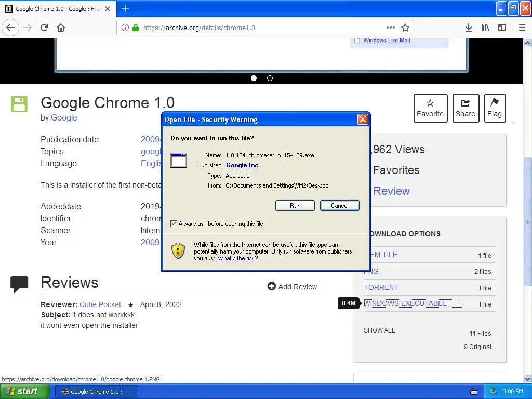Open the Library bookshelf icon
Screen dimensions: 532x399
pos(485,28)
